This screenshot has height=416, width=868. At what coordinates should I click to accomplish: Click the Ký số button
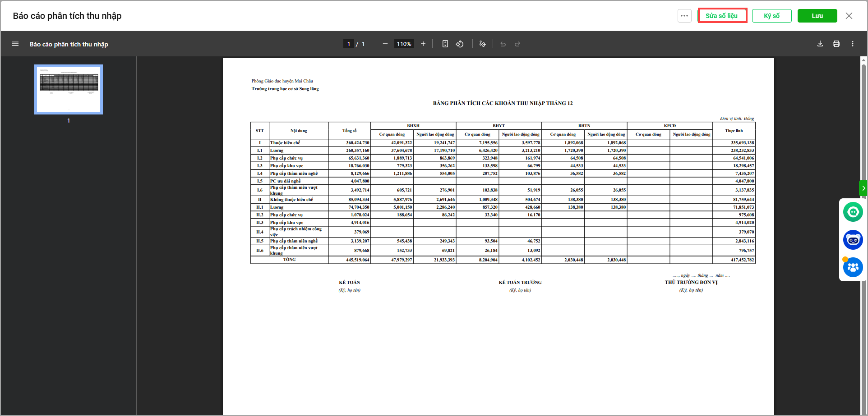tap(771, 16)
